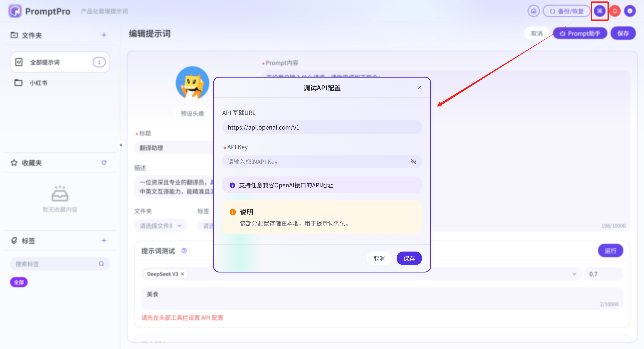Toggle API Key visibility eye icon
644x349 pixels.
(x=413, y=162)
